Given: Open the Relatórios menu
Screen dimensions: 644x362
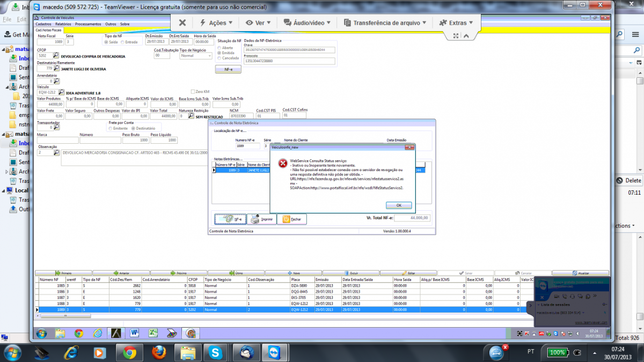Looking at the screenshot, I should (x=63, y=24).
